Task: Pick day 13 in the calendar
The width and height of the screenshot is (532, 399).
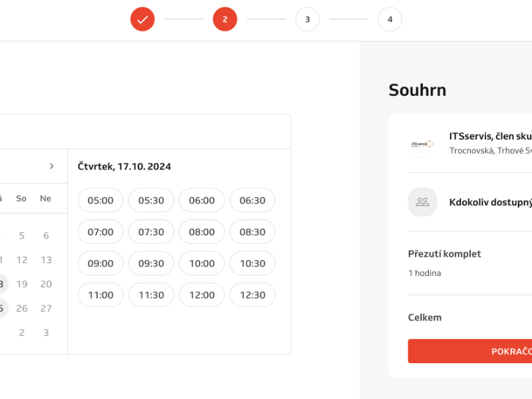Action: click(46, 260)
